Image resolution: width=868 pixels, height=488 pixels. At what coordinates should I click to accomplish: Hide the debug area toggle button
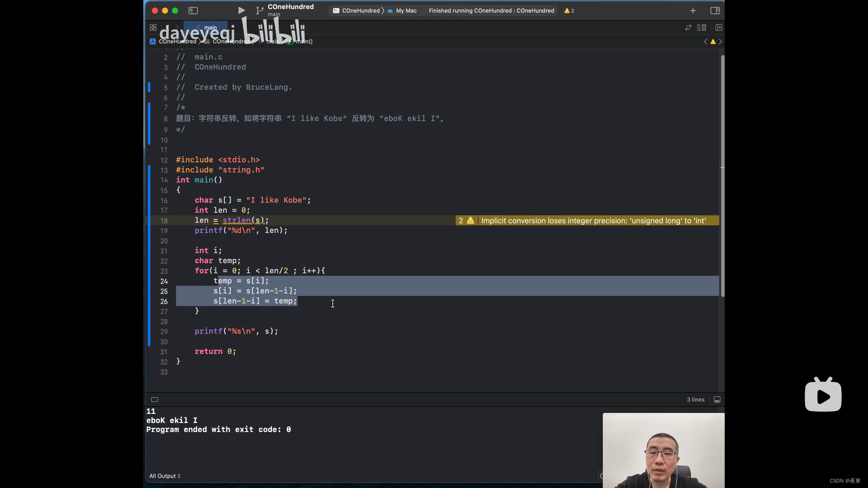click(717, 399)
